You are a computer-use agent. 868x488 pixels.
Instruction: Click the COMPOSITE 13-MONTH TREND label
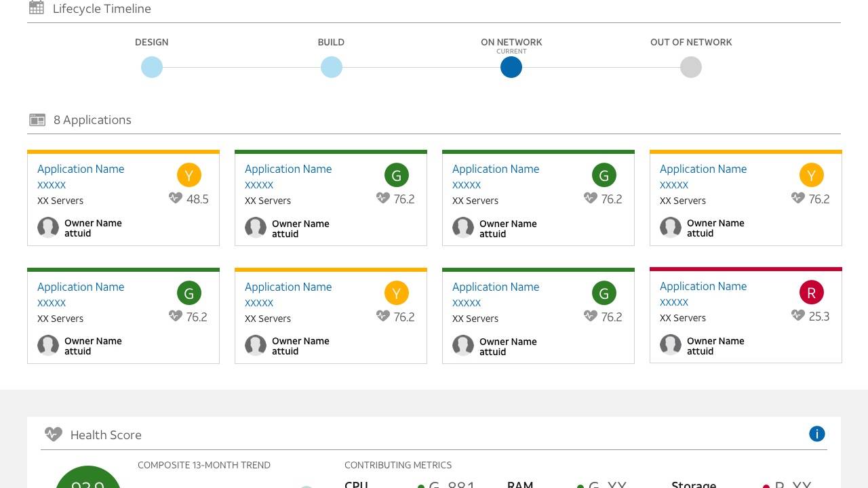click(x=204, y=465)
